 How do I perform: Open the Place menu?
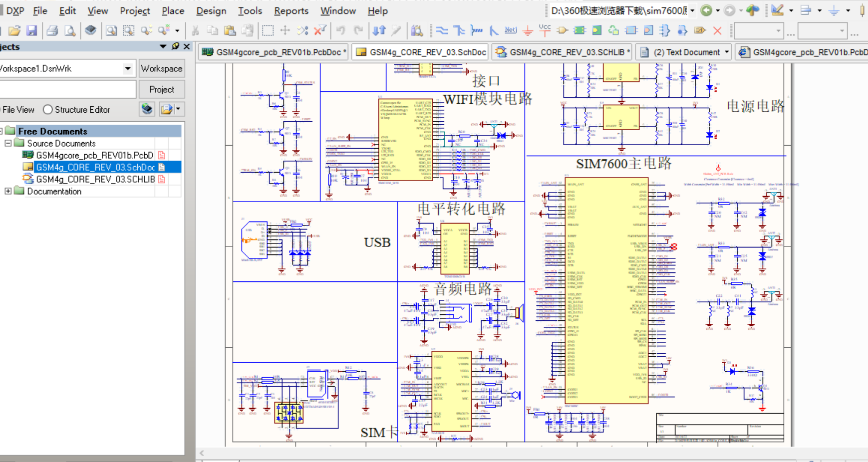(173, 10)
